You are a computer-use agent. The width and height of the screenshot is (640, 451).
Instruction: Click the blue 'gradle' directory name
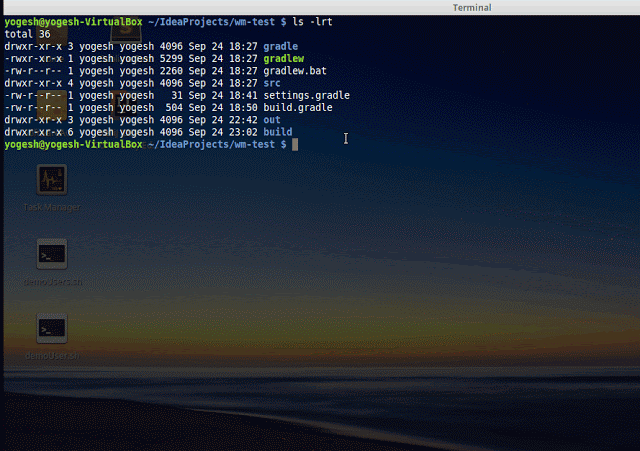pos(280,46)
